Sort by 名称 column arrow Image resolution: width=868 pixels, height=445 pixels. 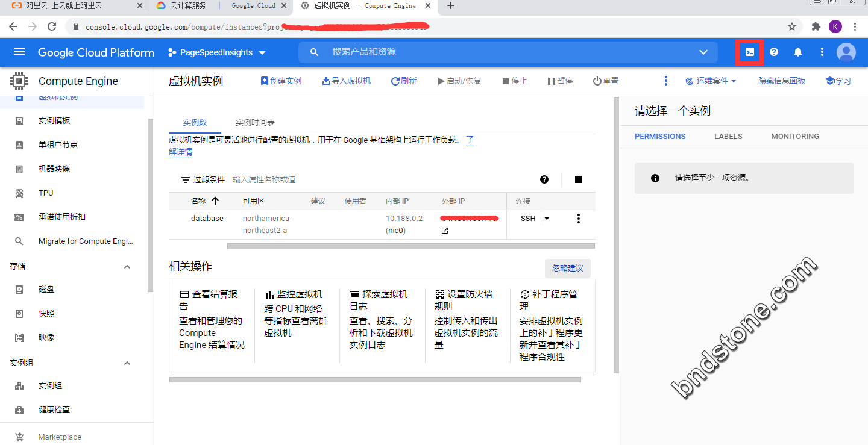pyautogui.click(x=215, y=201)
